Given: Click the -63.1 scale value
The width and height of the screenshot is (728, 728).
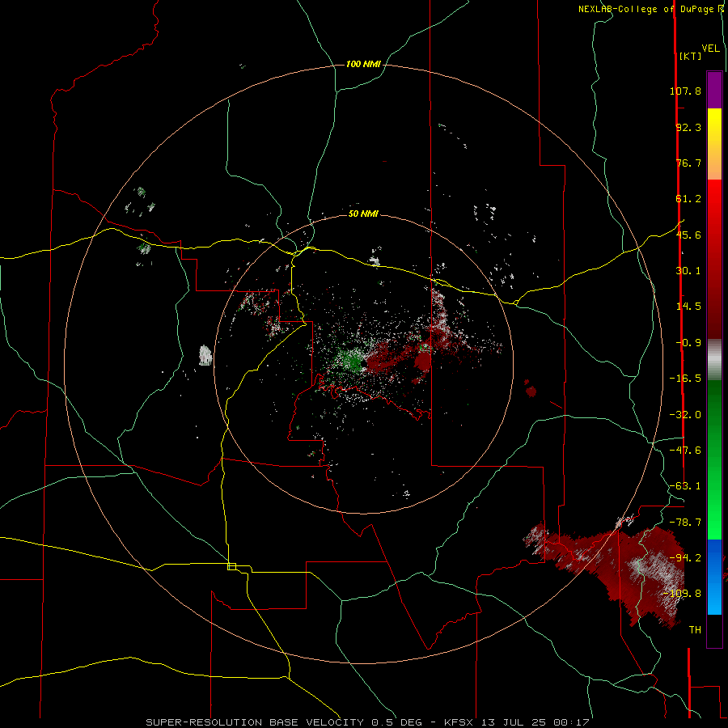Looking at the screenshot, I should [x=685, y=486].
